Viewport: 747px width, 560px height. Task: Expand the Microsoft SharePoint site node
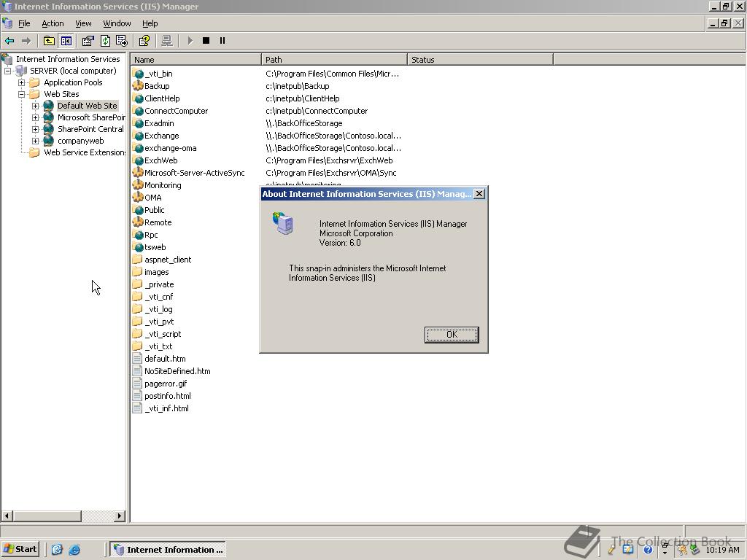click(x=35, y=117)
